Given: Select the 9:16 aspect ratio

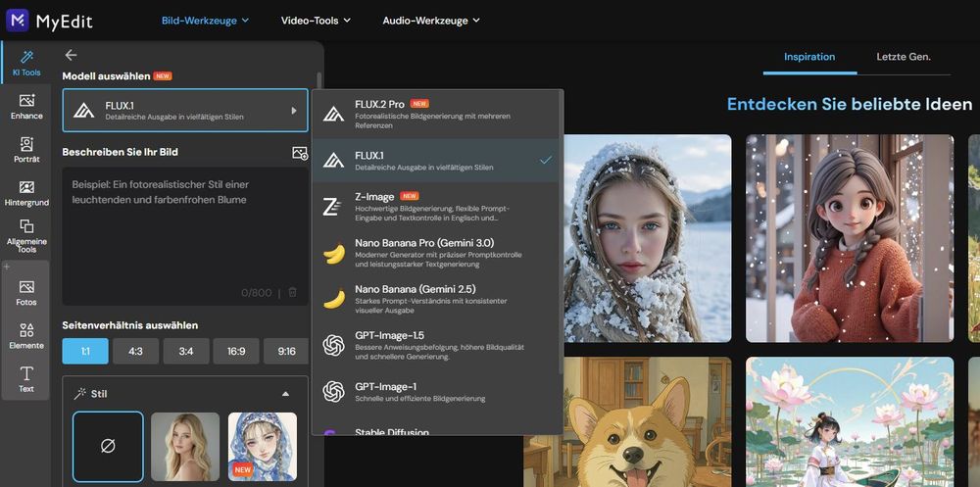Looking at the screenshot, I should [286, 352].
